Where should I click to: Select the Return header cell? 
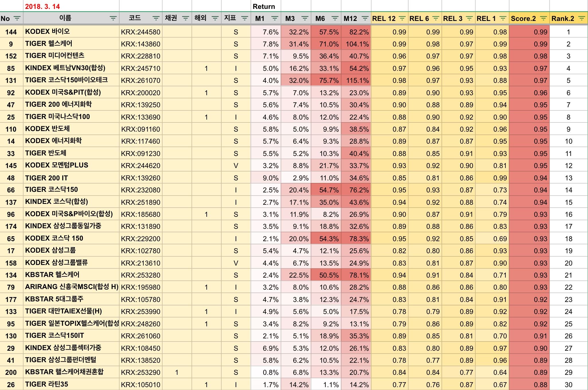[266, 6]
